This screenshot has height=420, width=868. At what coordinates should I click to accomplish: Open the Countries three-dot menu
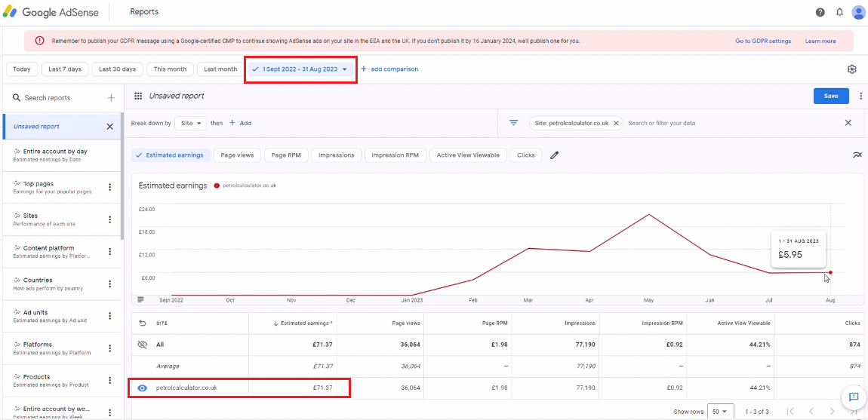click(109, 284)
